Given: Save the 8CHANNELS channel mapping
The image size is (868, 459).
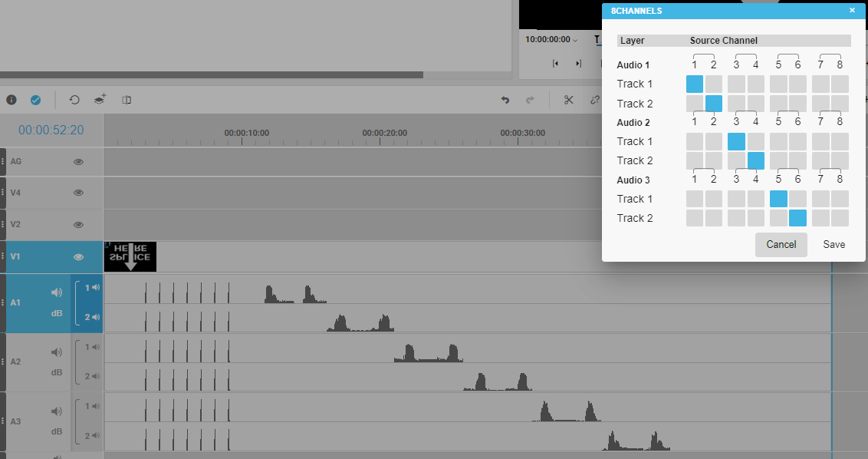Looking at the screenshot, I should 833,244.
